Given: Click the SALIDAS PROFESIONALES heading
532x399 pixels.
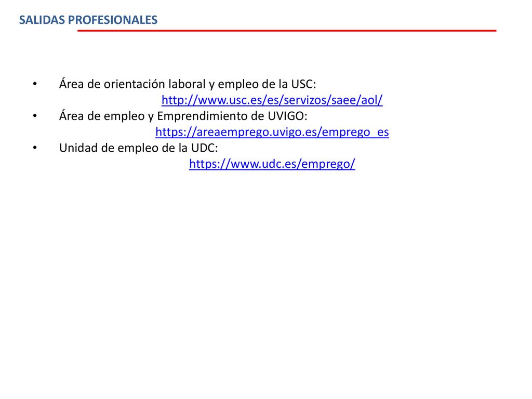Looking at the screenshot, I should point(88,20).
